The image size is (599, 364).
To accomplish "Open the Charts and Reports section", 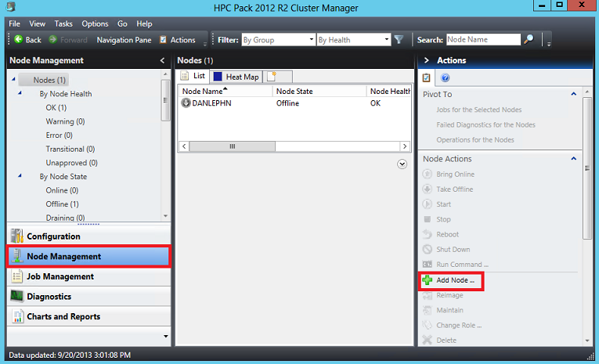I will point(88,316).
